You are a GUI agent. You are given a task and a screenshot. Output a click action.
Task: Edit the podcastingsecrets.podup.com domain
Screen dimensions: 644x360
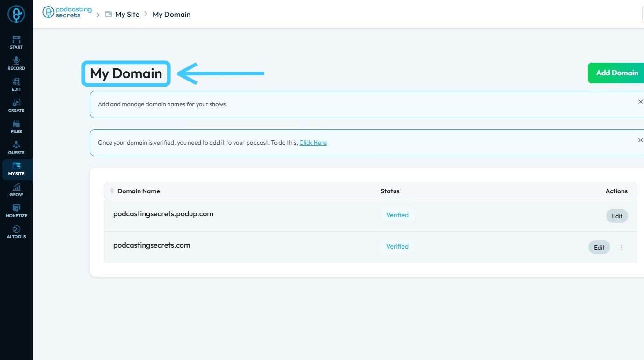click(x=617, y=216)
